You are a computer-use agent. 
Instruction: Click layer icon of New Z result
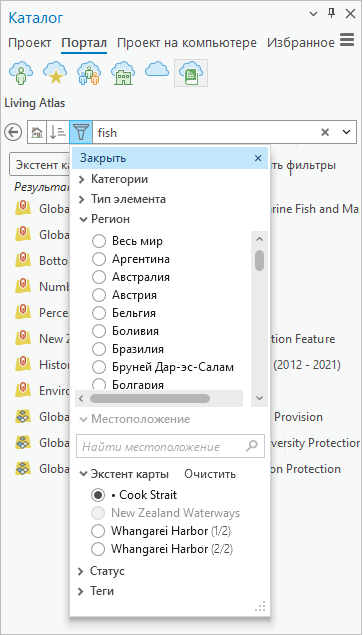[23, 339]
